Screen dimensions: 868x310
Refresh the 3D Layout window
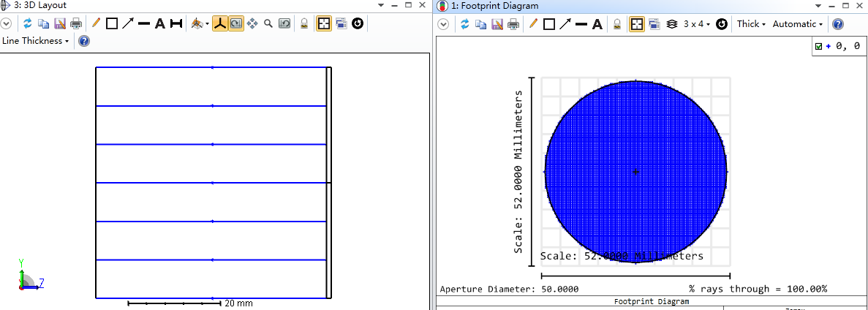coord(27,24)
